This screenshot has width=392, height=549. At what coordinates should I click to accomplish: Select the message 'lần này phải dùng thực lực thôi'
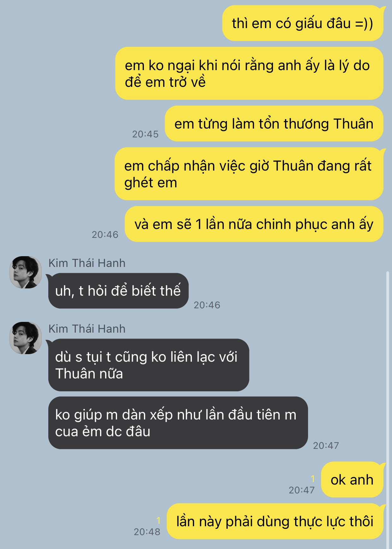point(275,521)
